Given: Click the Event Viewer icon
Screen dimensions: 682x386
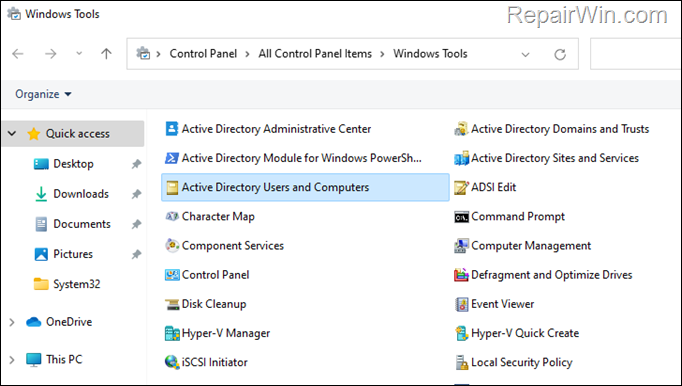Looking at the screenshot, I should [461, 304].
